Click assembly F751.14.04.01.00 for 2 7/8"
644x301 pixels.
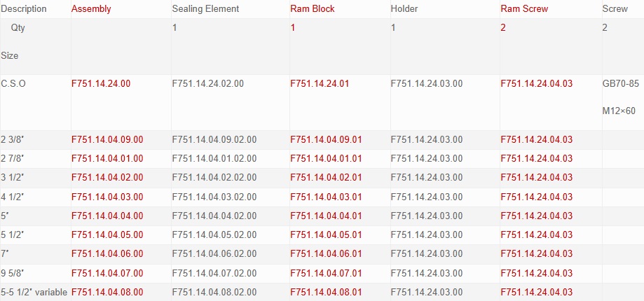pos(107,158)
